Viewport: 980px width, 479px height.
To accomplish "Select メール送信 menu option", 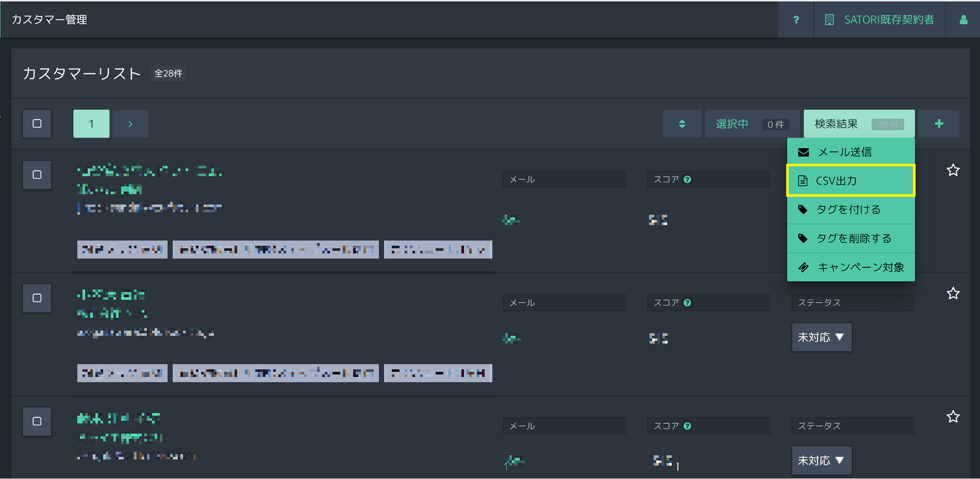I will click(851, 152).
